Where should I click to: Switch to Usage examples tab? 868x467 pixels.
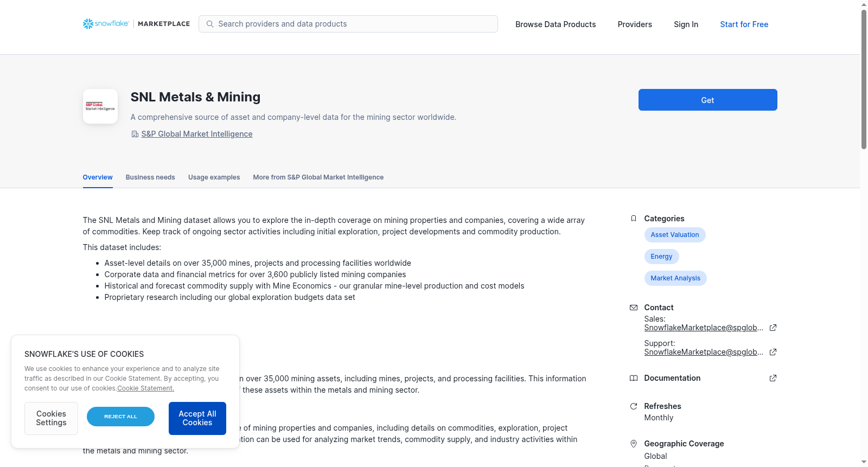tap(214, 177)
